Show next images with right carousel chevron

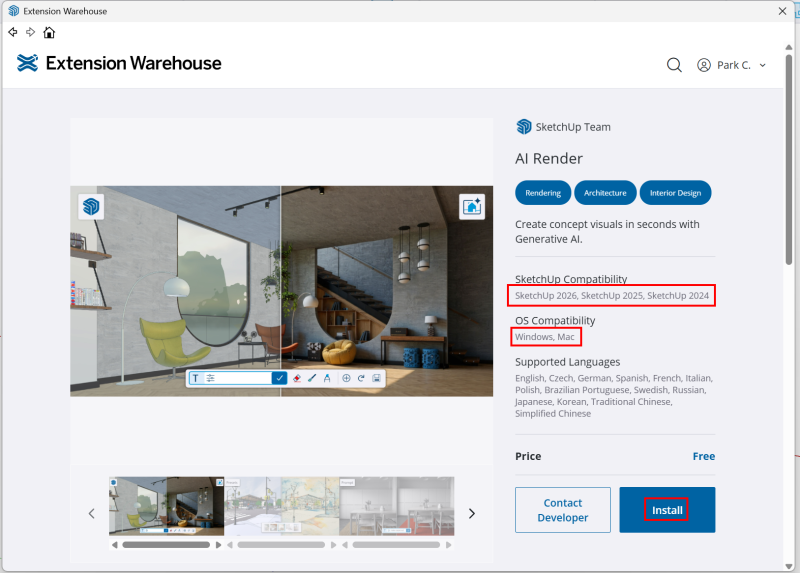(471, 513)
